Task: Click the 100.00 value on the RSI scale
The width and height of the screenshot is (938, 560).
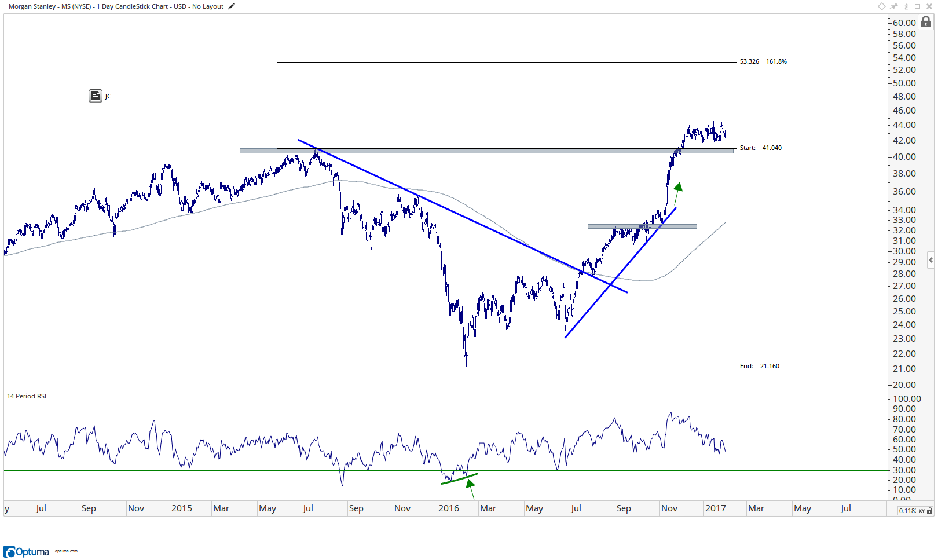Action: 907,398
